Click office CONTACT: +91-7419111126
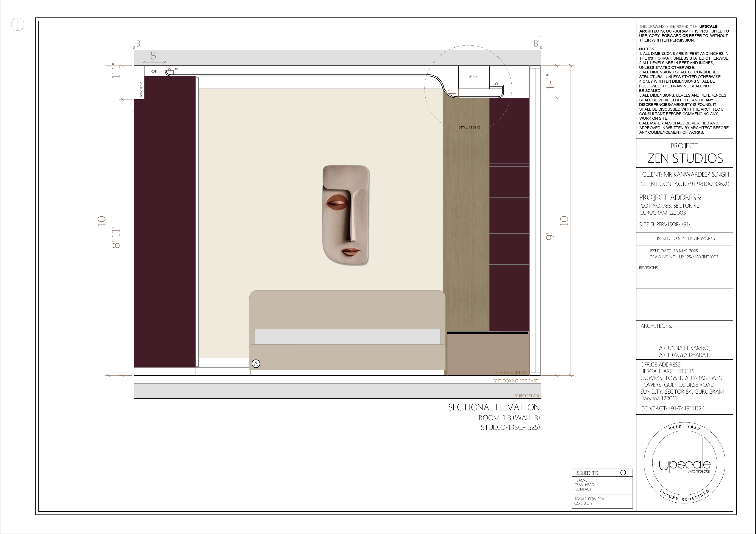This screenshot has height=534, width=756. click(x=672, y=408)
